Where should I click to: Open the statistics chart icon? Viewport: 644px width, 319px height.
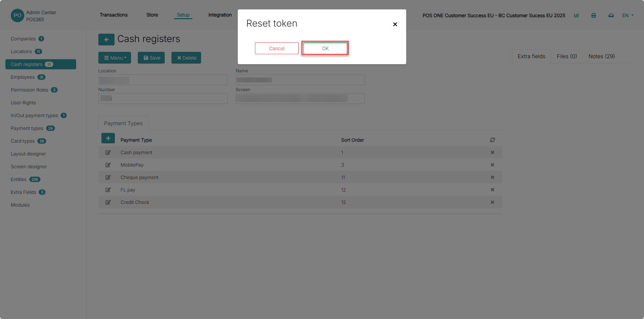(x=576, y=15)
